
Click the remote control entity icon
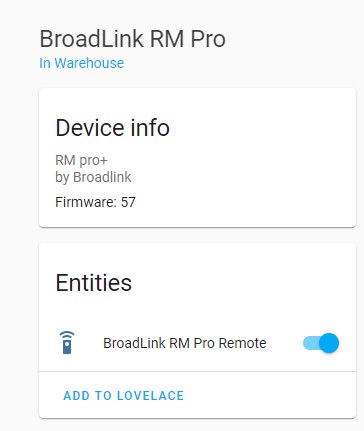67,343
